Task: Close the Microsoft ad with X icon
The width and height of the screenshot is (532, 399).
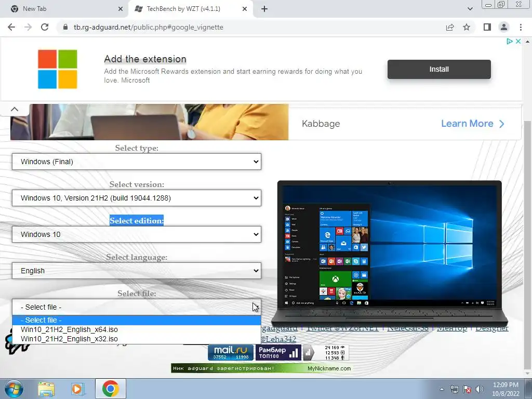Action: [518, 41]
